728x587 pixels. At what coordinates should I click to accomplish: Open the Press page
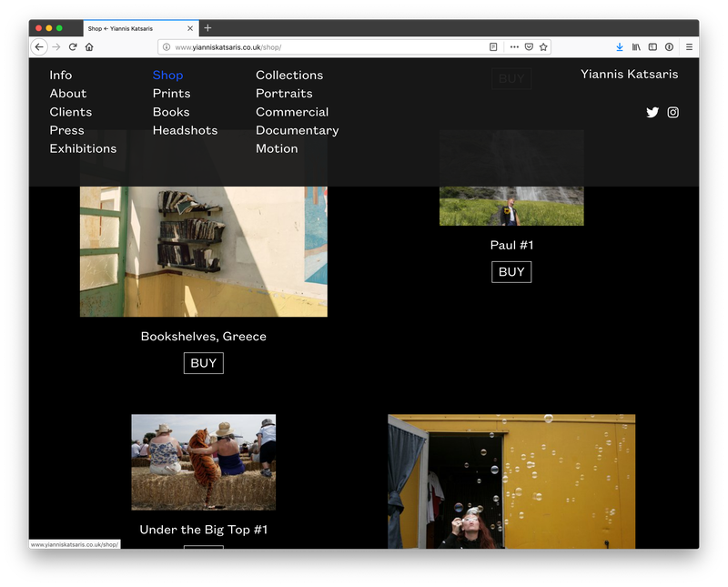(x=66, y=130)
